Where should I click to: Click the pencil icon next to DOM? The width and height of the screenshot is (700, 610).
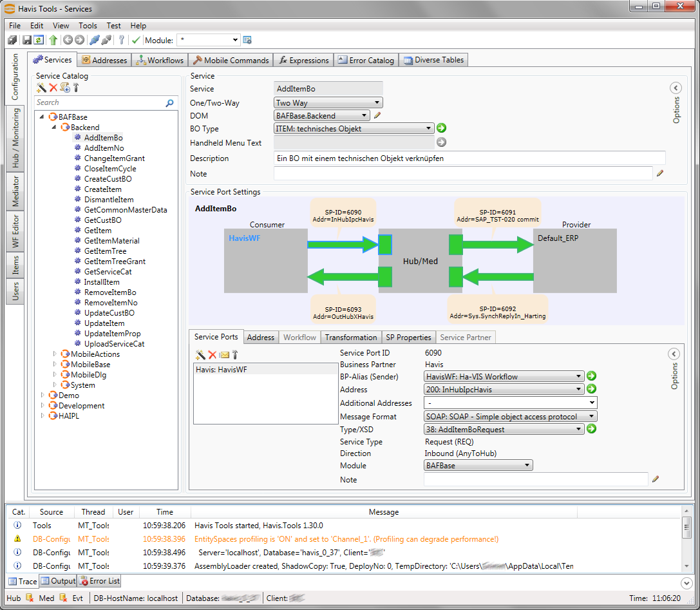(x=378, y=116)
